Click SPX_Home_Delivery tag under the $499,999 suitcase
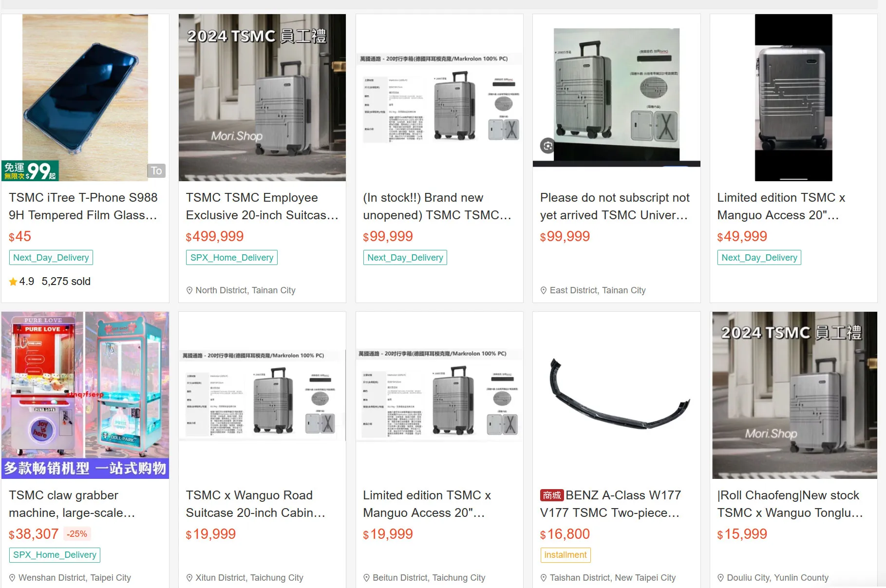Viewport: 886px width, 588px height. pyautogui.click(x=232, y=258)
